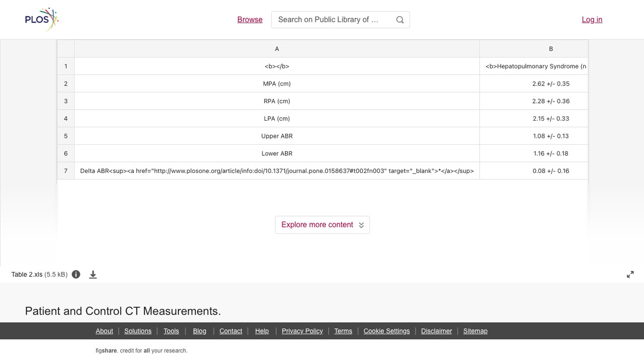Open the PLOS logo homepage
This screenshot has height=362, width=644.
point(42,20)
